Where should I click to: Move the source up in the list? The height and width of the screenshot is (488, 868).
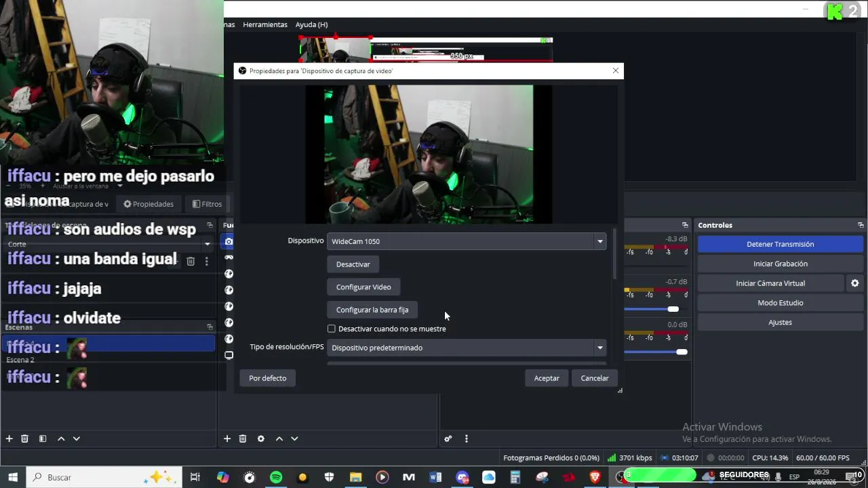279,439
